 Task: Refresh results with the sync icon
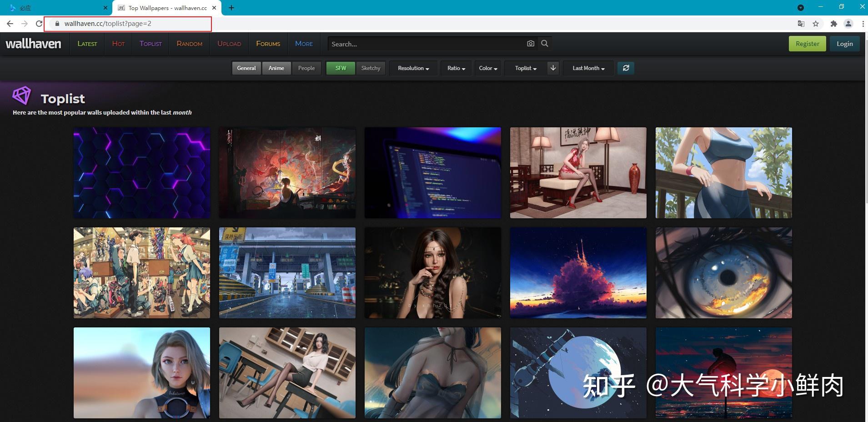click(x=626, y=68)
